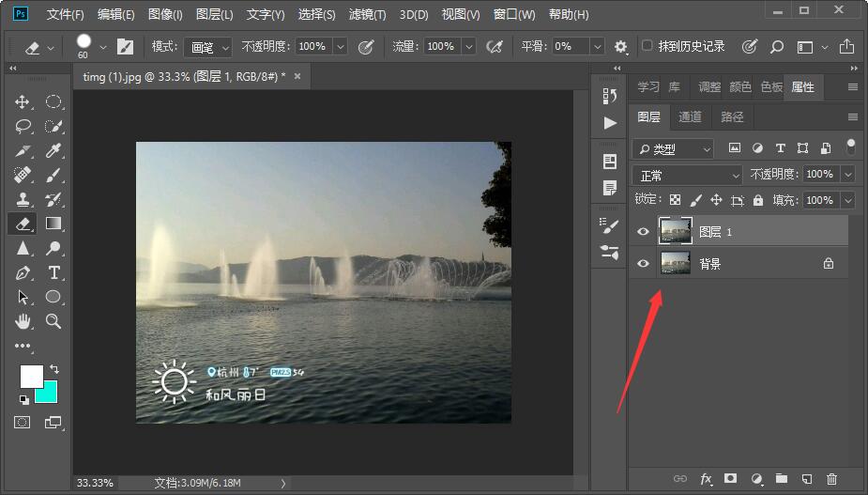
Task: Expand the options bar opacity dropdown
Action: [341, 47]
